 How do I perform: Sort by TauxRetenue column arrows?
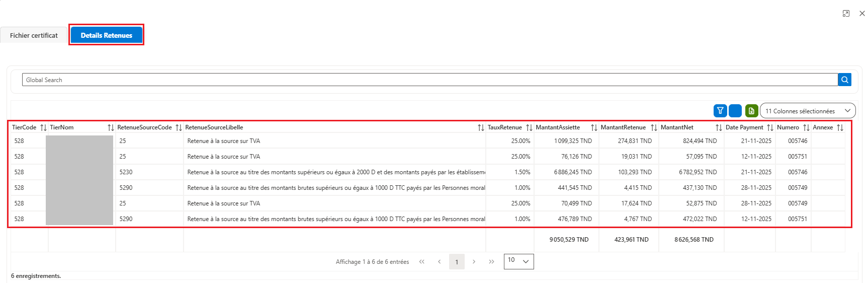point(529,127)
